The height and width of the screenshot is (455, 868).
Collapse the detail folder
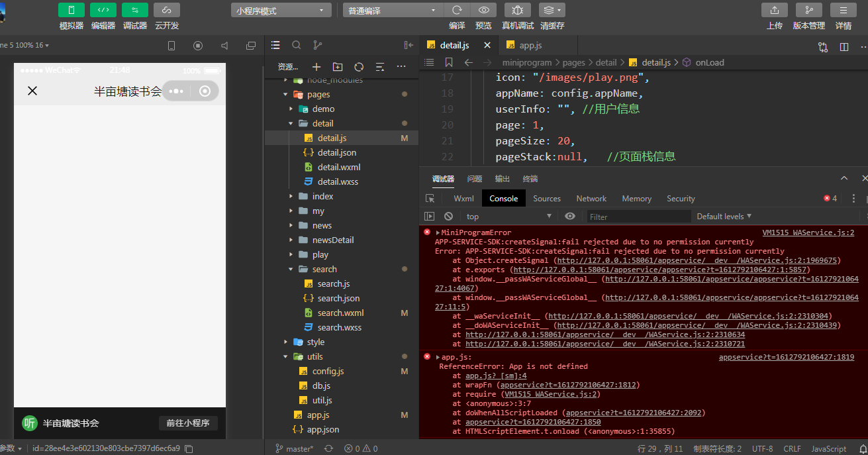pos(291,124)
